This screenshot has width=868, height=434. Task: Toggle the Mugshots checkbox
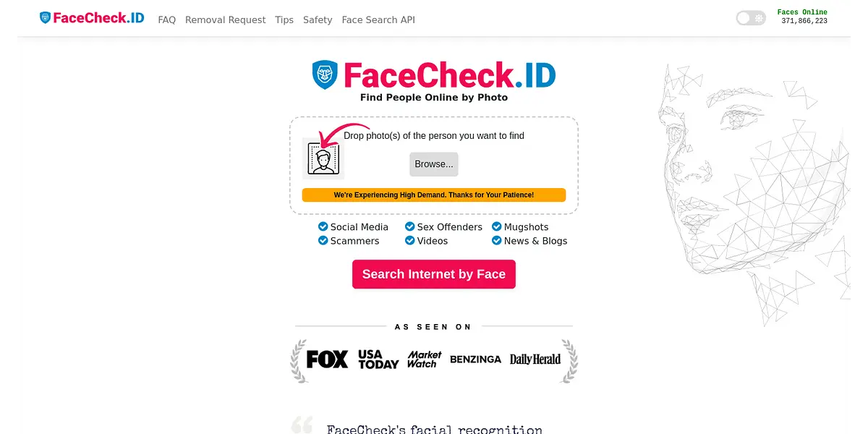click(x=497, y=227)
